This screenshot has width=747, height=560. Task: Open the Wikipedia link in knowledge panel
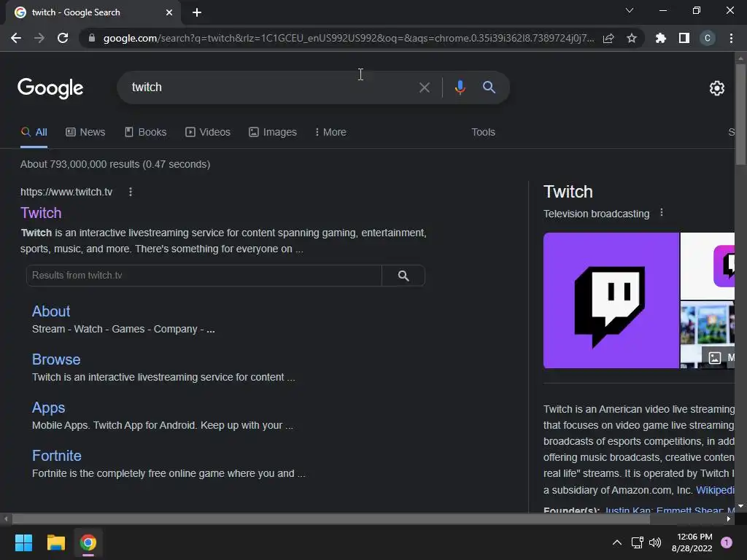(x=715, y=490)
